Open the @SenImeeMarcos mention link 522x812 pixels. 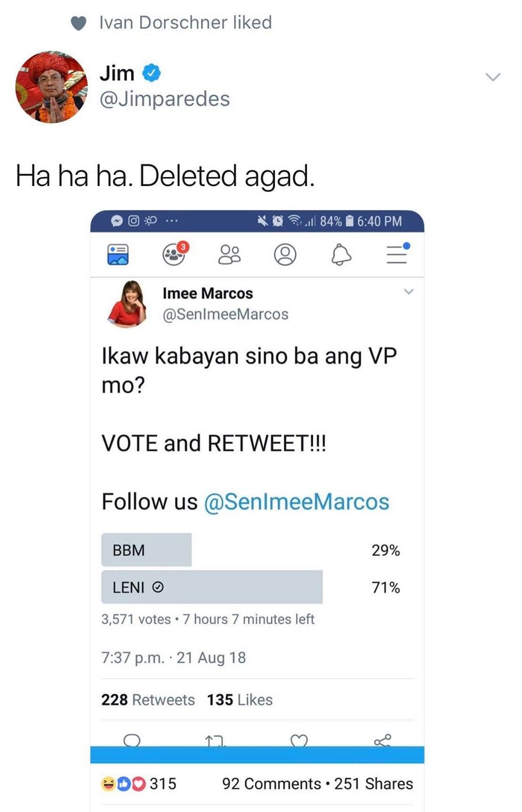coord(296,502)
